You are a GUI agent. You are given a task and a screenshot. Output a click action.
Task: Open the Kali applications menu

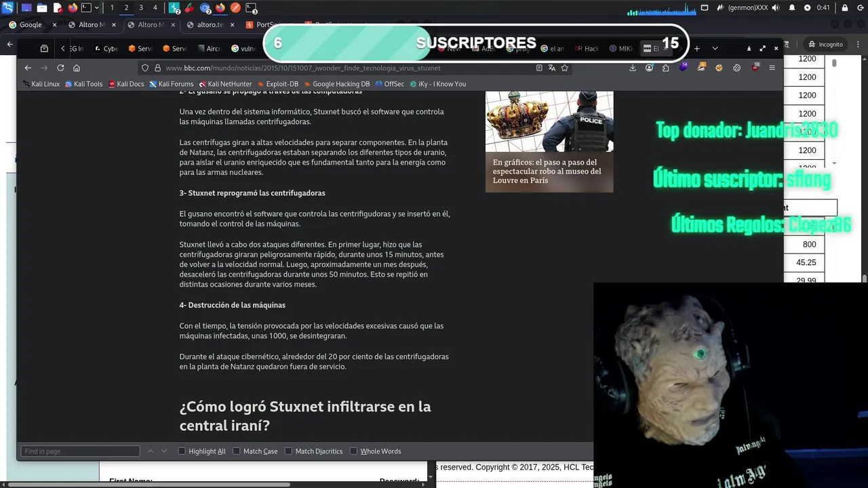(7, 8)
